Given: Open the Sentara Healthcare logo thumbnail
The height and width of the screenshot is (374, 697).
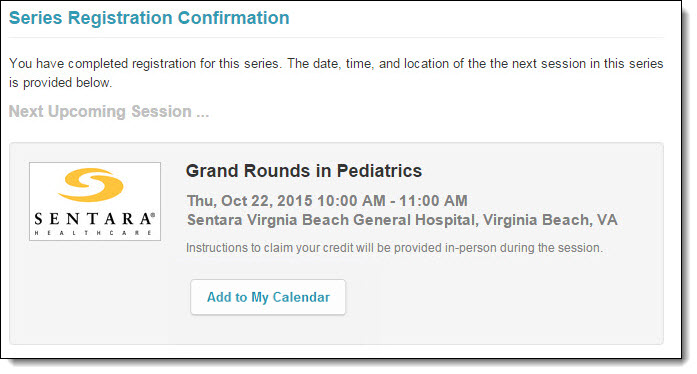Looking at the screenshot, I should [95, 201].
